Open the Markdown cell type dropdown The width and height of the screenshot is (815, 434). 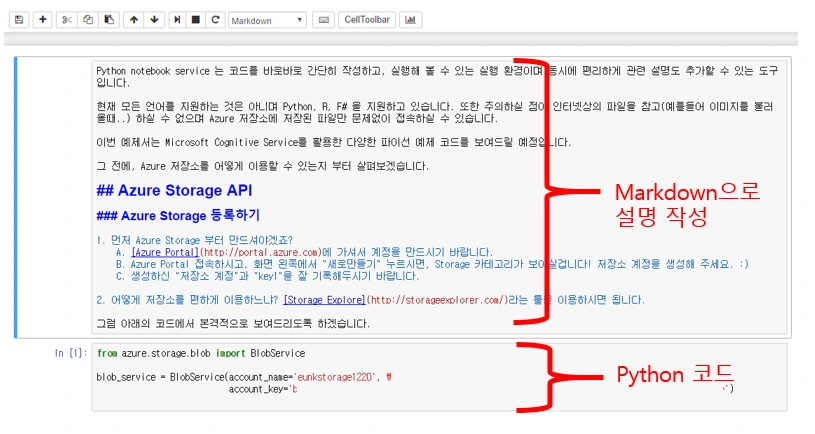267,20
